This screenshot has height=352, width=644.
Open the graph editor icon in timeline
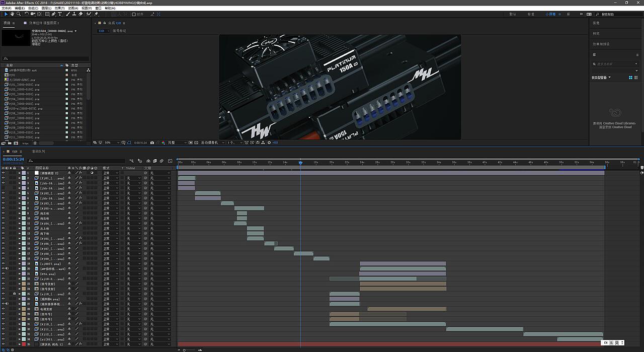(170, 161)
